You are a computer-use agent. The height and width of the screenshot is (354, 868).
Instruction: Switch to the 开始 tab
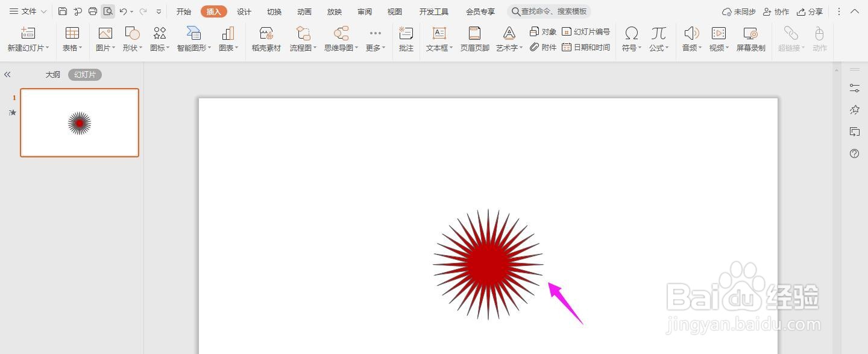[184, 11]
